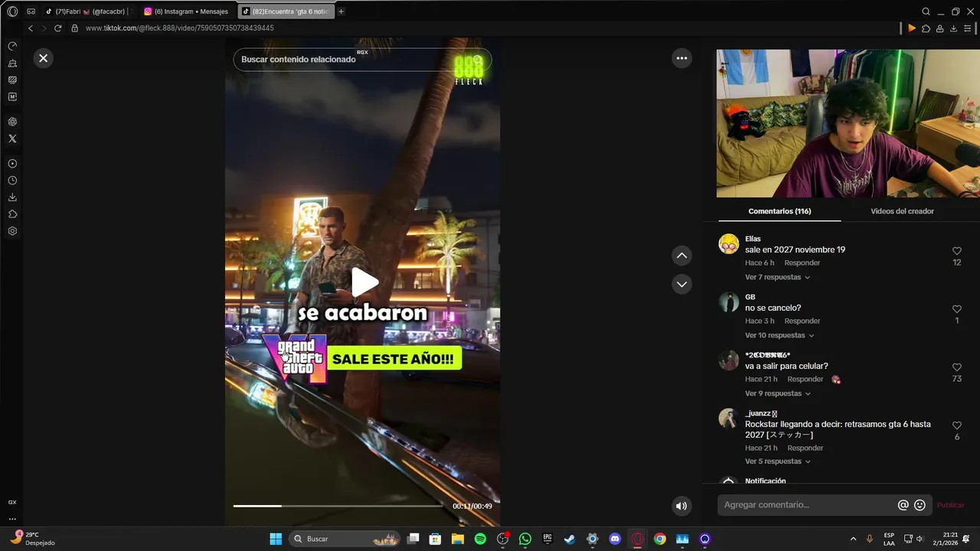Insert a mention with the @ icon
This screenshot has width=980, height=551.
tap(903, 505)
